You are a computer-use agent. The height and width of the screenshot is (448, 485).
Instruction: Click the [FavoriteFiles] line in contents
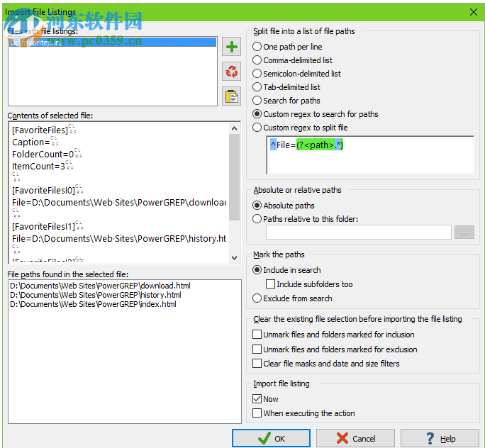tap(40, 130)
